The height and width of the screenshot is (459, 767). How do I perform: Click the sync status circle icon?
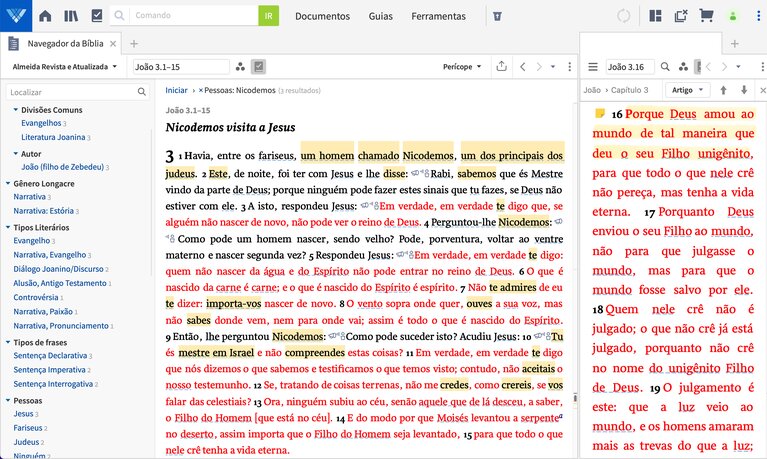tap(624, 16)
